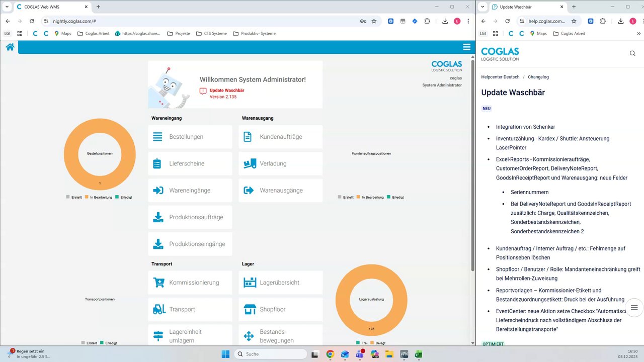Open Bestellungen list icon tile
This screenshot has width=644, height=362.
point(190,137)
